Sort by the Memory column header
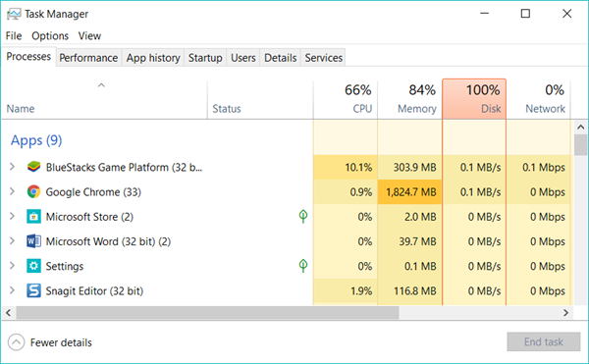The height and width of the screenshot is (364, 589). 409,100
